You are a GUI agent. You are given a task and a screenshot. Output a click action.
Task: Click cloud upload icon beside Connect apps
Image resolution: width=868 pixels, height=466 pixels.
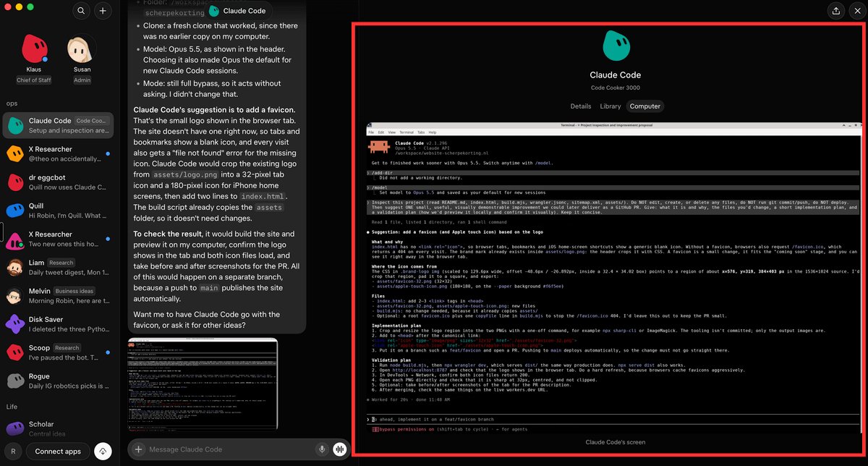click(x=102, y=451)
